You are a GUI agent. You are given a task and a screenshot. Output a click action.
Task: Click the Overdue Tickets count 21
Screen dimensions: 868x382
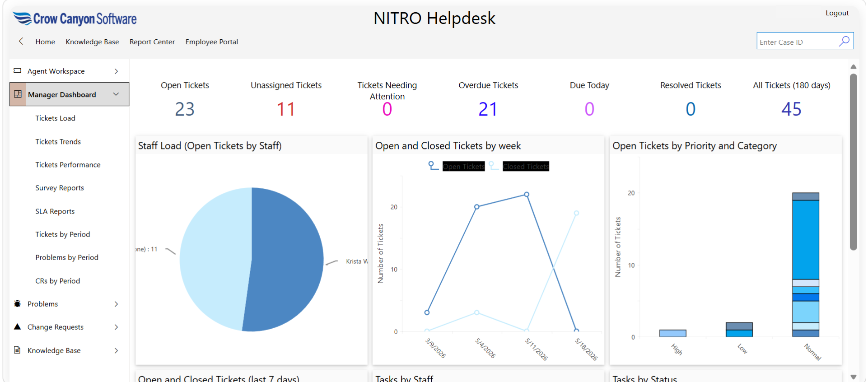coord(488,109)
